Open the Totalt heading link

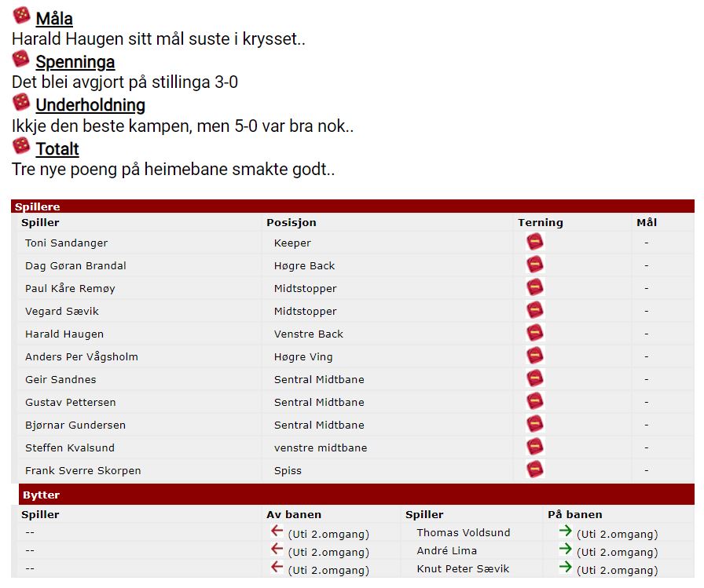pyautogui.click(x=57, y=149)
